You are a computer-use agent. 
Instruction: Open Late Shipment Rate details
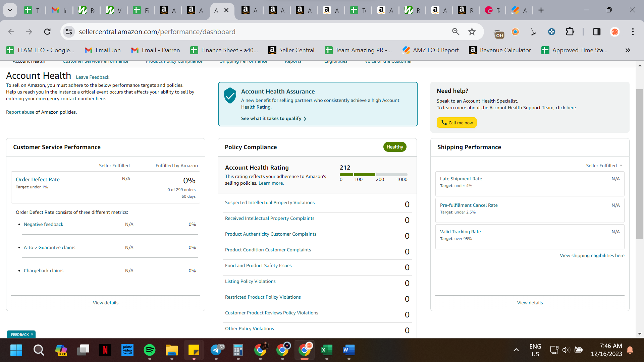(461, 179)
